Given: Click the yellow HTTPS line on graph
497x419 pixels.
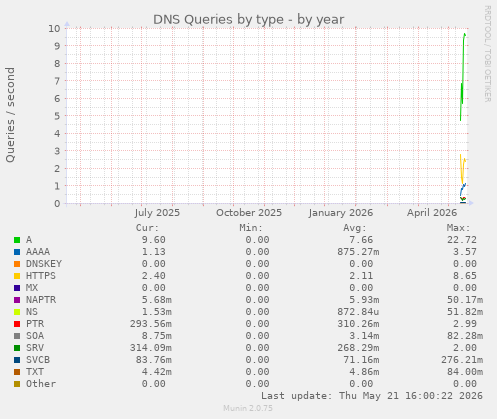Looking at the screenshot, I should [x=462, y=170].
